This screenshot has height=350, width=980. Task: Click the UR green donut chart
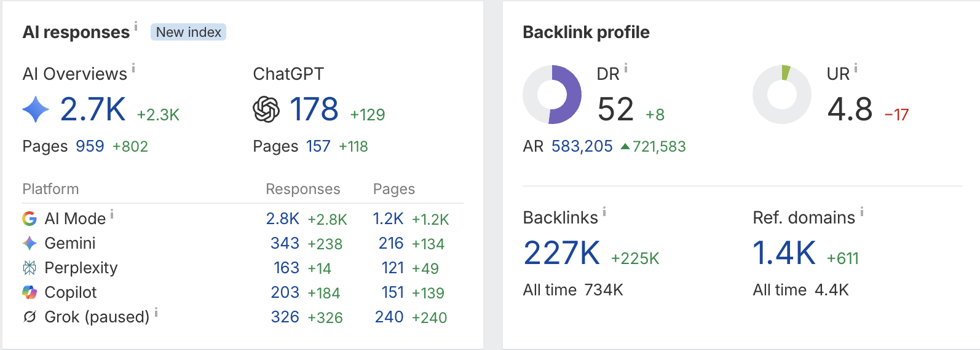coord(782,95)
